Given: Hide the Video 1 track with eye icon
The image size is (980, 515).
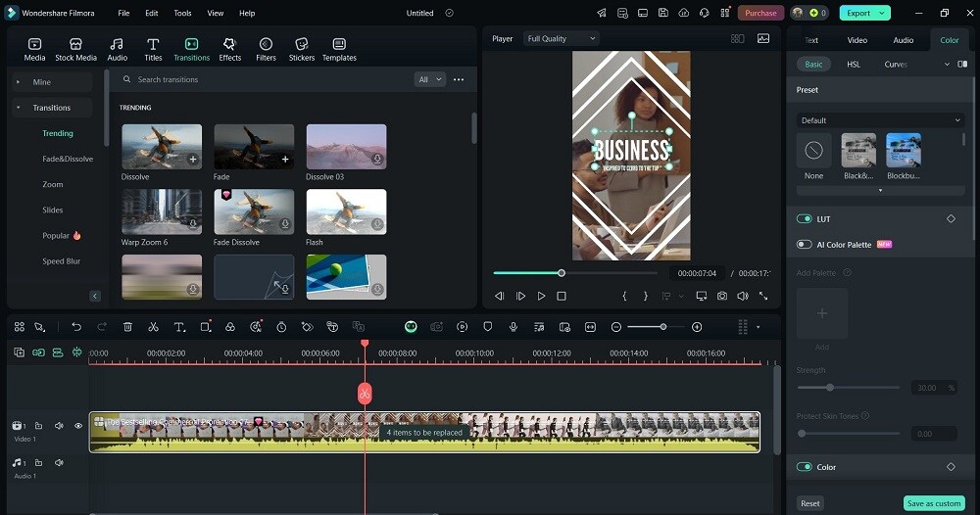Looking at the screenshot, I should point(78,426).
